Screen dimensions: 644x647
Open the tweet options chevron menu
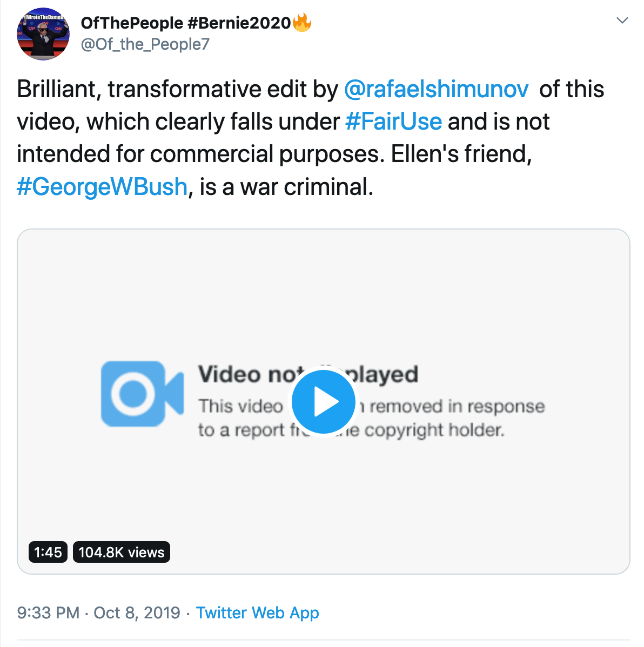622,21
